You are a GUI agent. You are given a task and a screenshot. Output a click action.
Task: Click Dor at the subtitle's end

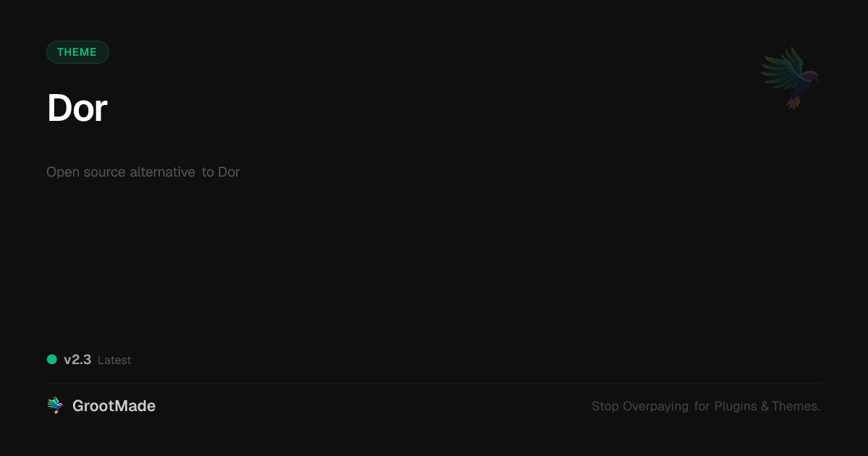coord(229,172)
